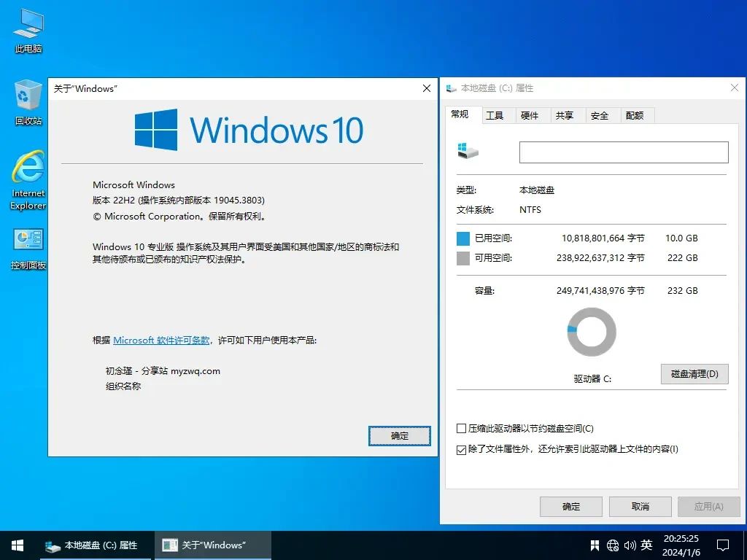Open the Windows Start button

(x=18, y=545)
